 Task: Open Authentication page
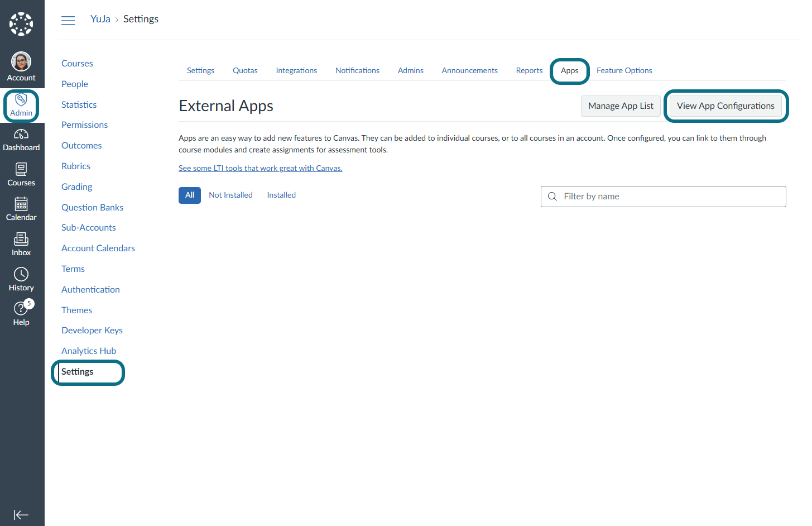[x=90, y=290]
